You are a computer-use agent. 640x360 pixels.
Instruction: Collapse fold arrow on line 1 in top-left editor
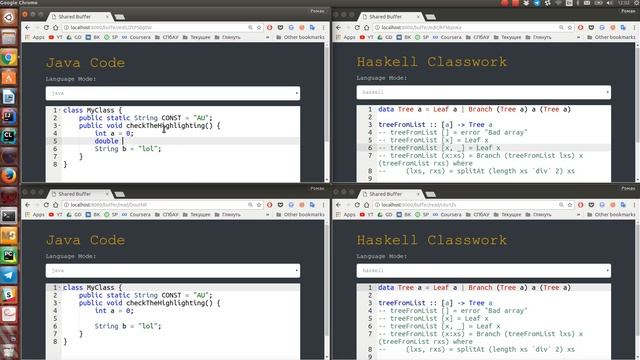tap(60, 110)
